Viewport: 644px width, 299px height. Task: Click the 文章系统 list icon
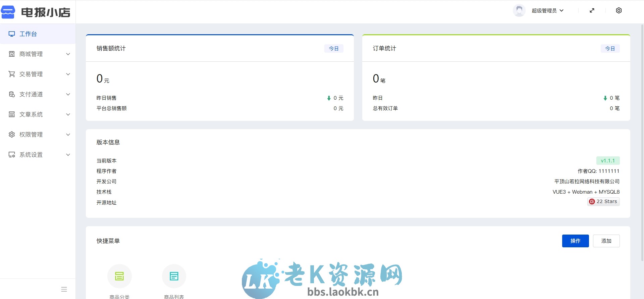[12, 114]
